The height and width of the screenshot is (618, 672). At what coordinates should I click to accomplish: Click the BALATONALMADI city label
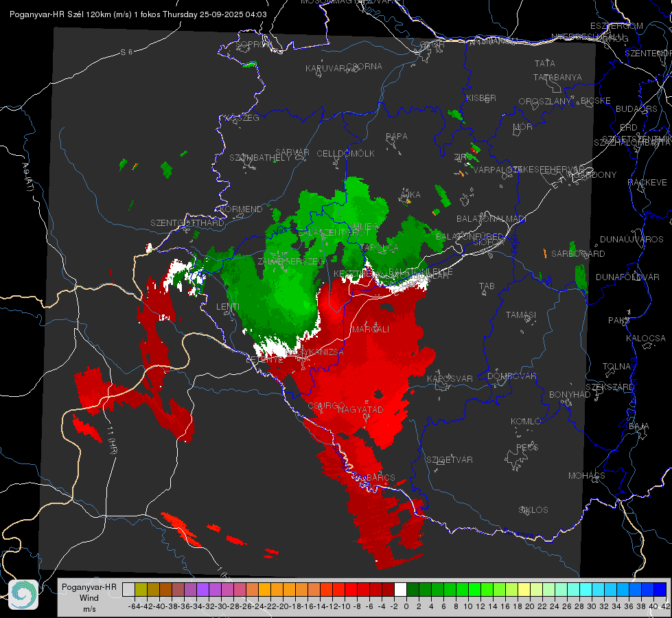pos(491,219)
